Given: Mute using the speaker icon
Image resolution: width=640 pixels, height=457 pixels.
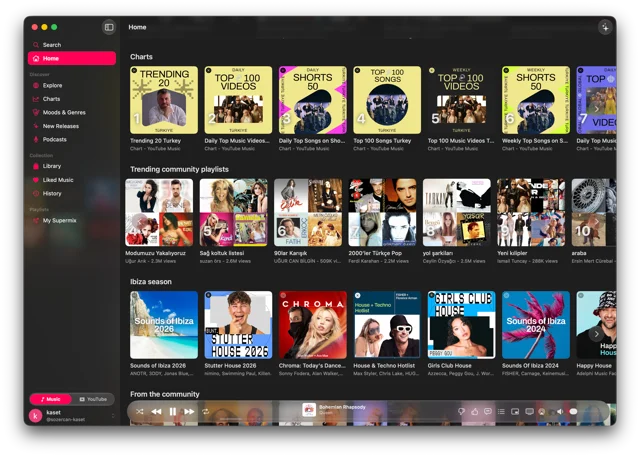Looking at the screenshot, I should 560,412.
